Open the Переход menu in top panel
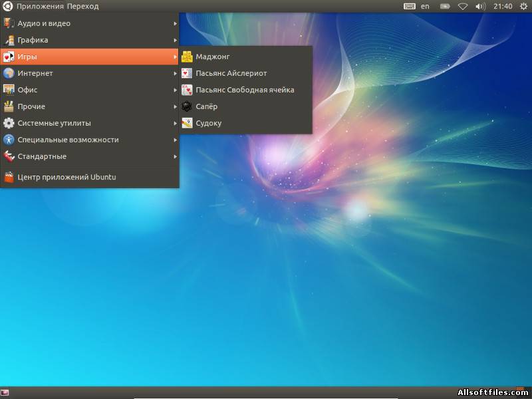This screenshot has width=532, height=399. click(x=82, y=6)
